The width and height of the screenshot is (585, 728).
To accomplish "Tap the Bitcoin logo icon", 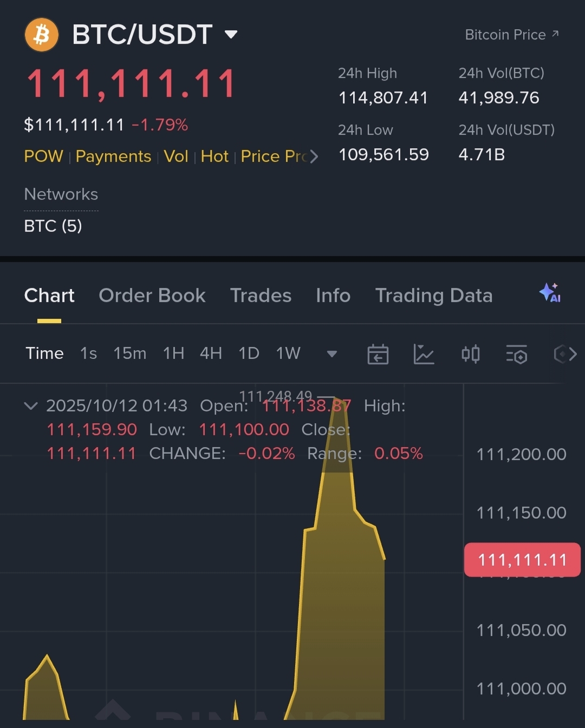I will pos(42,35).
